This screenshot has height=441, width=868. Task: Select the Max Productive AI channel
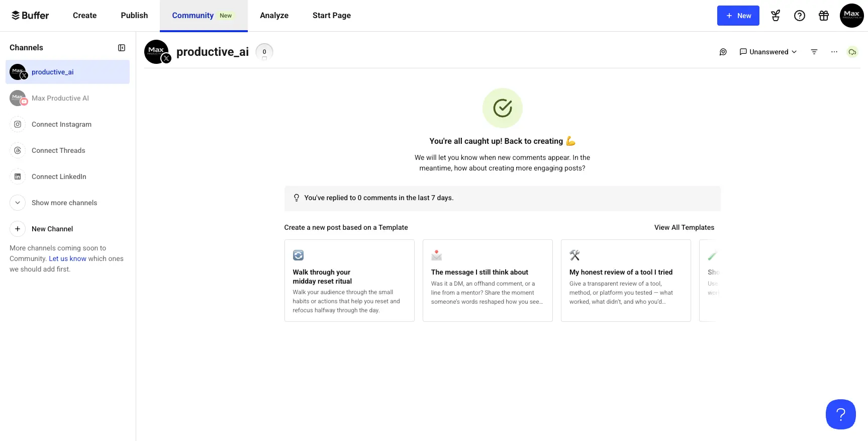(x=67, y=98)
